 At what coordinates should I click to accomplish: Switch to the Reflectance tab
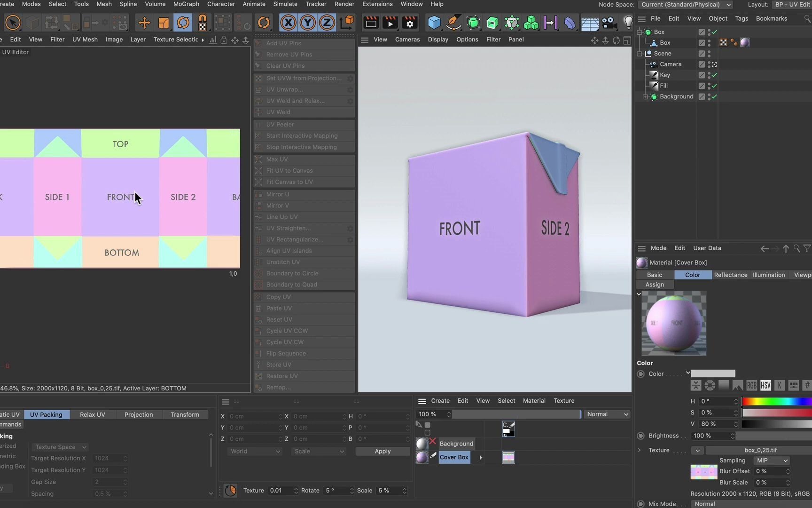click(x=731, y=275)
